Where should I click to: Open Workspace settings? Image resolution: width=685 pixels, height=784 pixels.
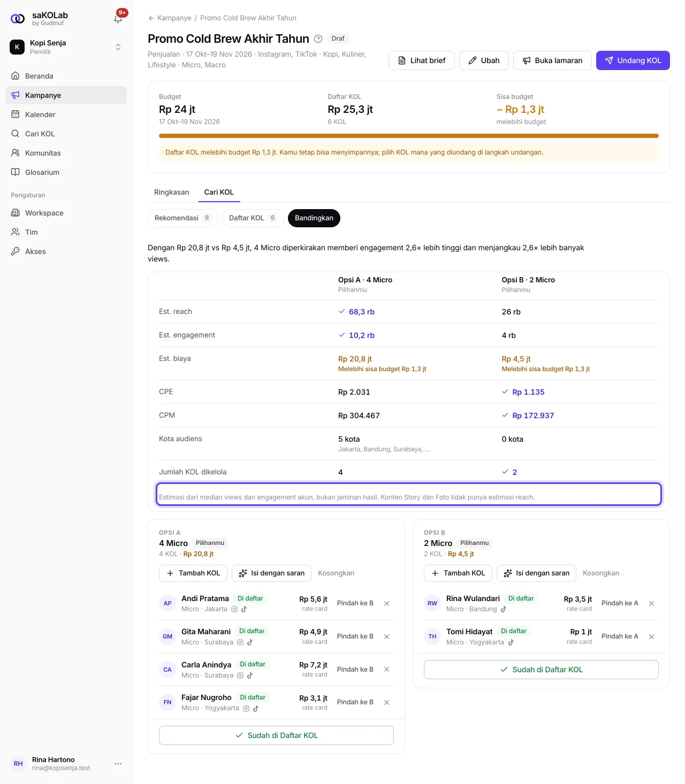66,213
